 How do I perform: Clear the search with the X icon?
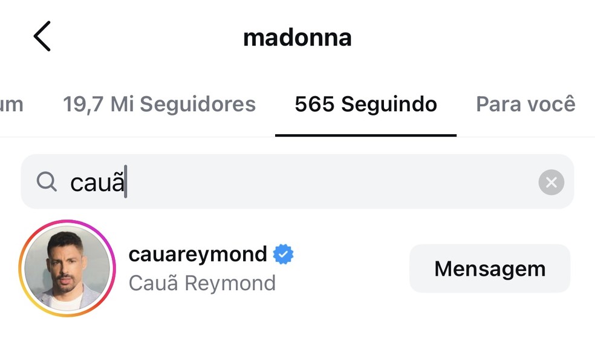click(551, 182)
